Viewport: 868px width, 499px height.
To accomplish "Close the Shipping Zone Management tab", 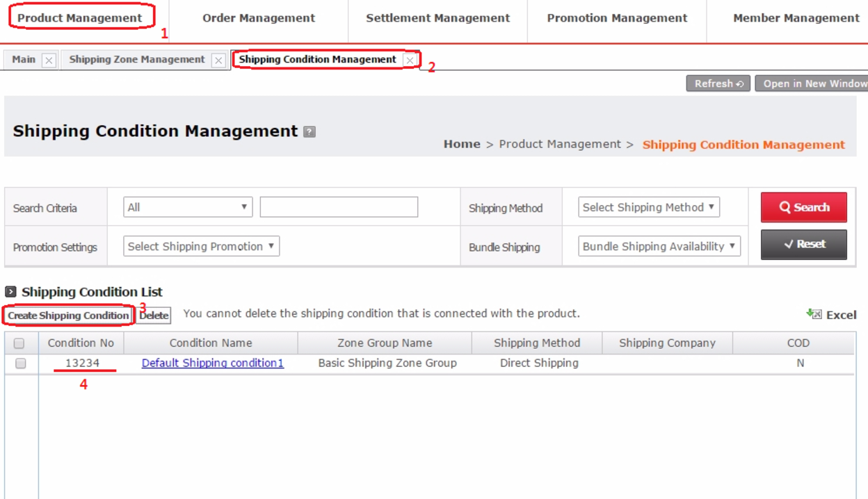I will (218, 60).
